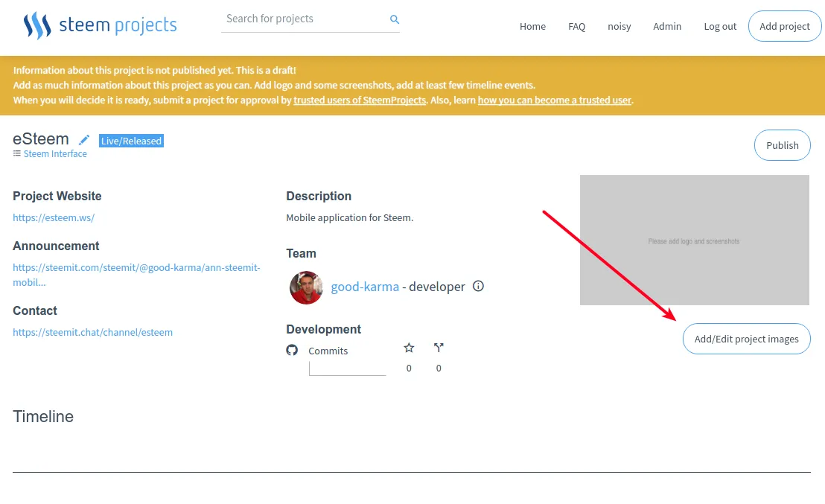Open the good-karma team member link
The image size is (825, 504).
[365, 287]
